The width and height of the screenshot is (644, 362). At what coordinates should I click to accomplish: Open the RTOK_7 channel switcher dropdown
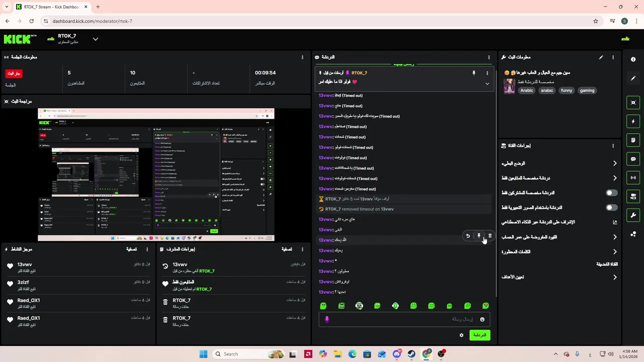click(95, 39)
